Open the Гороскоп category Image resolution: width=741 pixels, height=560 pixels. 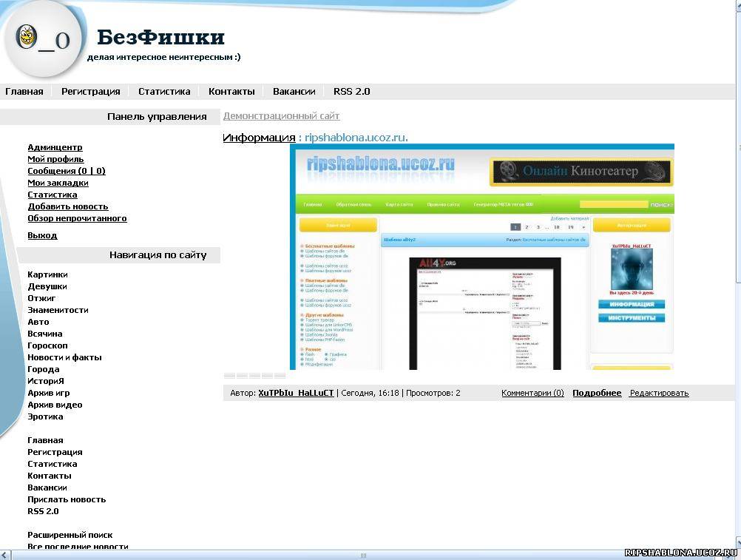point(47,345)
